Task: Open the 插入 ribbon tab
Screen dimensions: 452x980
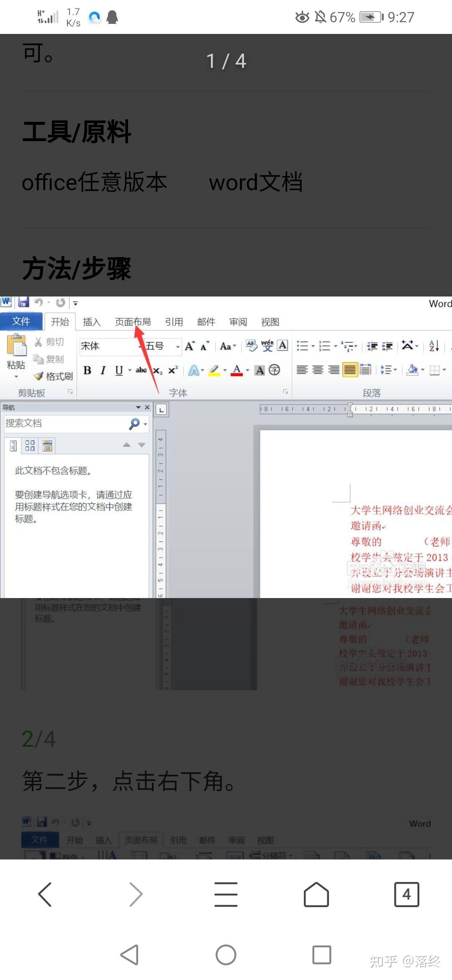Action: pyautogui.click(x=92, y=322)
